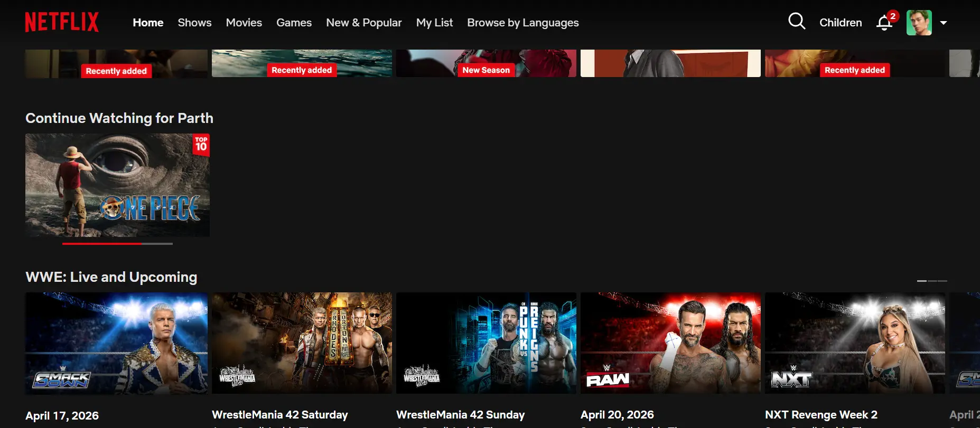Open WrestleMania 42 Saturday thumbnail
The image size is (980, 428).
pos(302,343)
